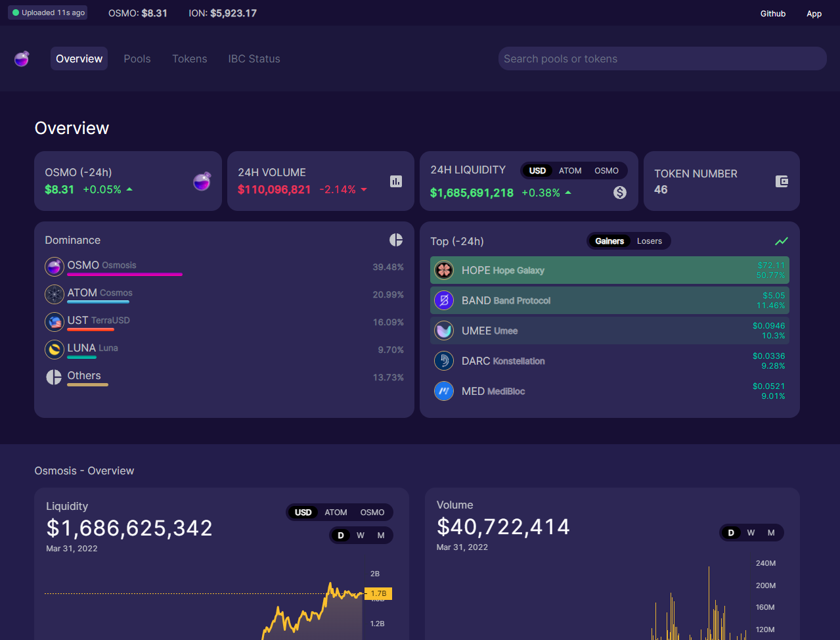Click the DARC Konstellation token icon
Screen dimensions: 840x640
444,361
